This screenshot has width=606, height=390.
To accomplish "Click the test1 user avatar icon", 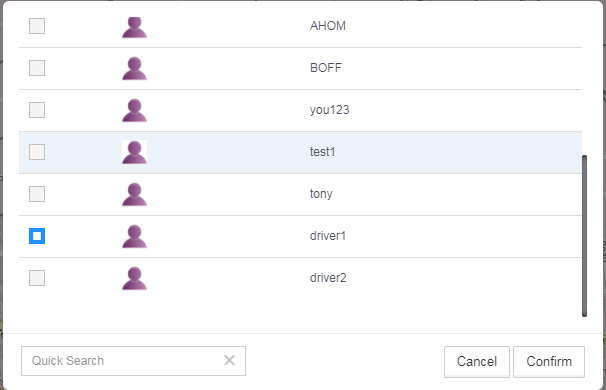I will tap(134, 152).
